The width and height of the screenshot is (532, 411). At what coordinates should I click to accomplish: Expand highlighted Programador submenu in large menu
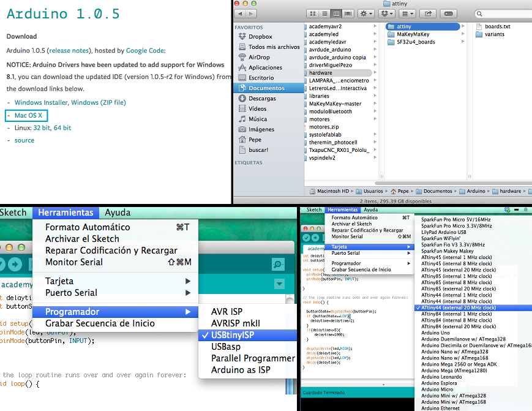(187, 312)
